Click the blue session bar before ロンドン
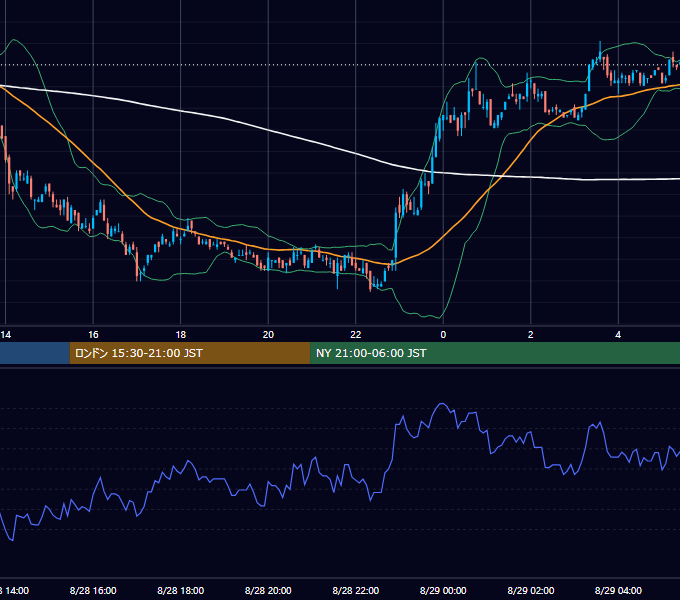 click(x=35, y=353)
